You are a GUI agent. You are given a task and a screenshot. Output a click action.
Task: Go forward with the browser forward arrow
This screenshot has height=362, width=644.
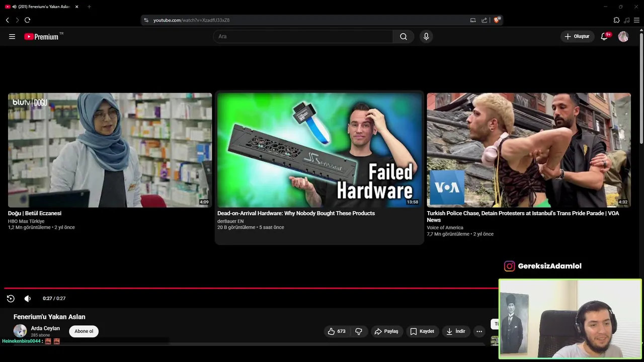tap(17, 20)
